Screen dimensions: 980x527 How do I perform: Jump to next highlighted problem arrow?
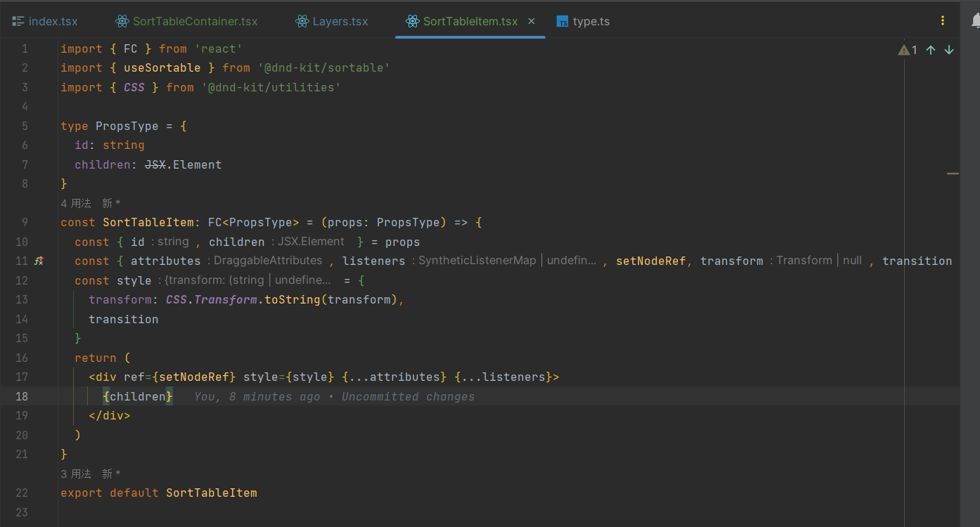tap(949, 50)
